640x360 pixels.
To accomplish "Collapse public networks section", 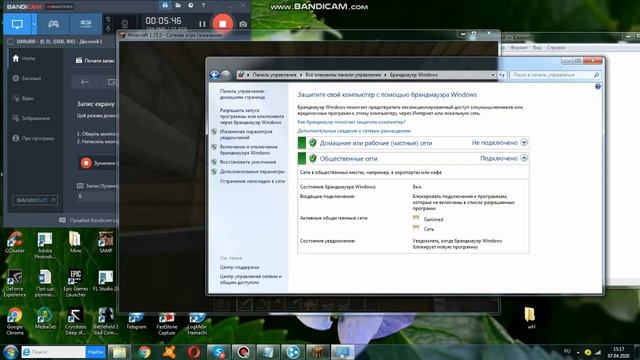I will pos(524,158).
